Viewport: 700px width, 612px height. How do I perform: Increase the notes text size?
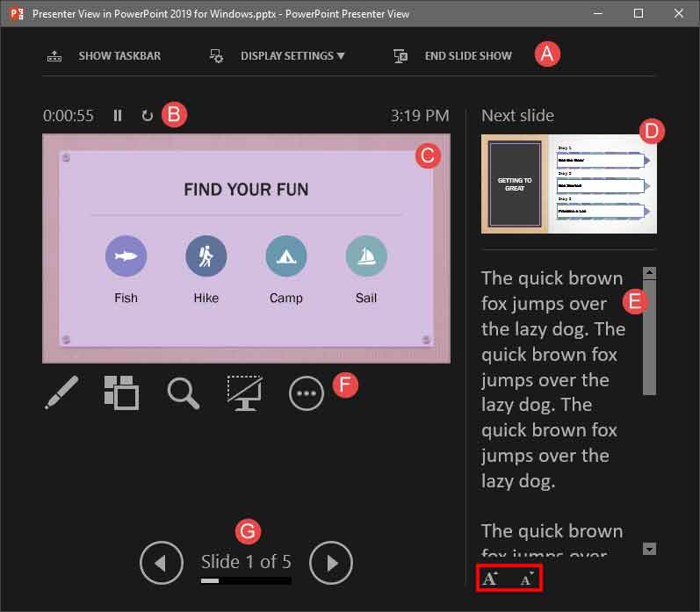[x=491, y=579]
